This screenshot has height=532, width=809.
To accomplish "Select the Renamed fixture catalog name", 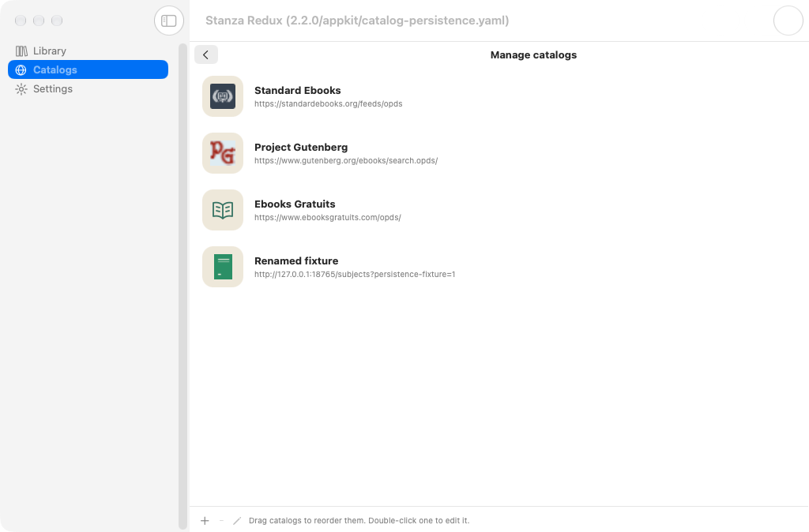I will click(x=296, y=260).
